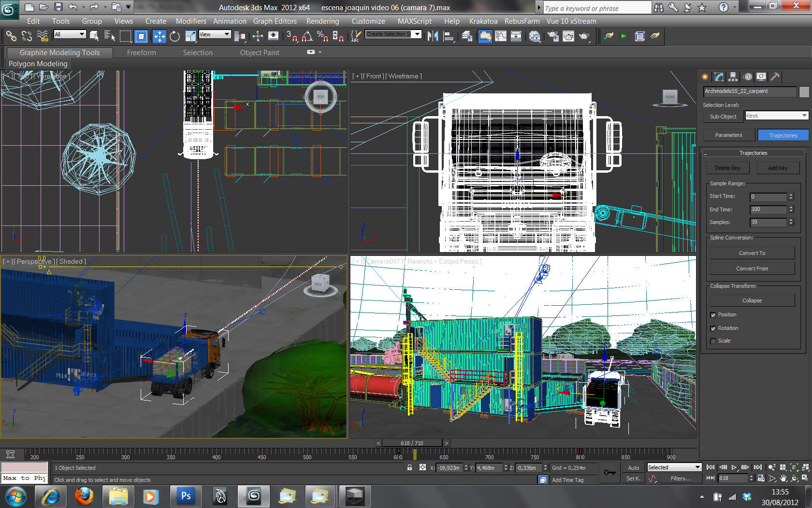Viewport: 812px width, 508px height.
Task: Select the Select and Rotate tool
Action: [174, 36]
